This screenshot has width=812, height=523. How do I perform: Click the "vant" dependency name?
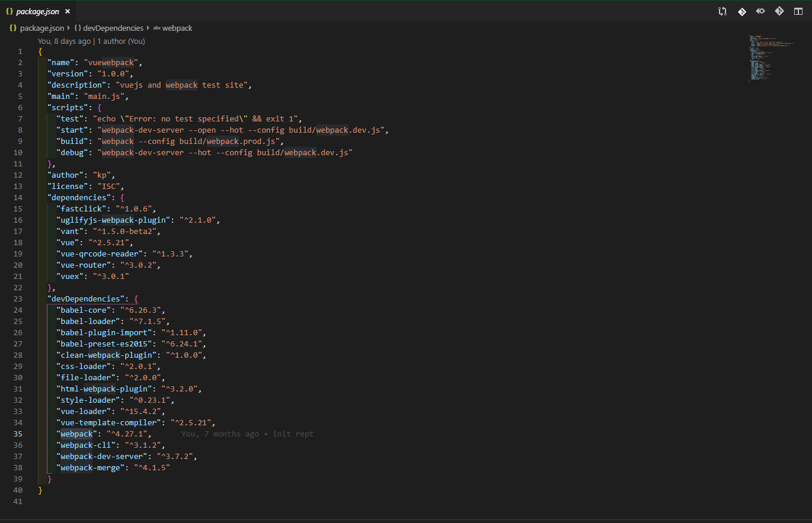[71, 232]
